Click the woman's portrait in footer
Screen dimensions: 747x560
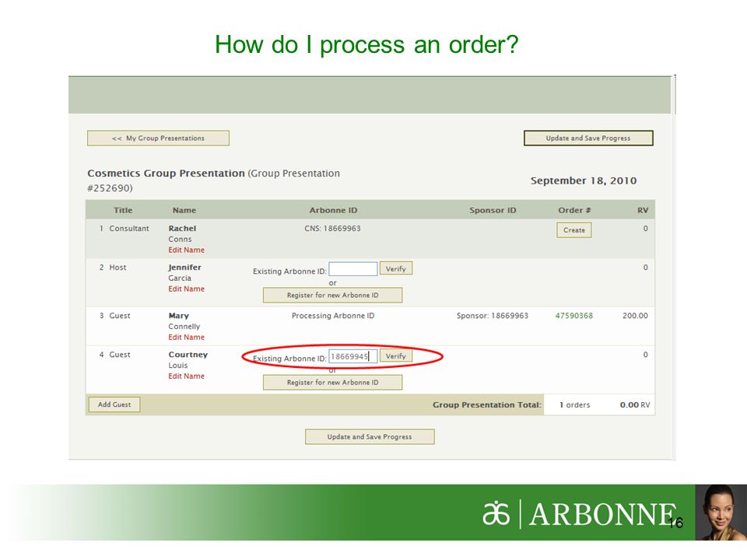(721, 513)
